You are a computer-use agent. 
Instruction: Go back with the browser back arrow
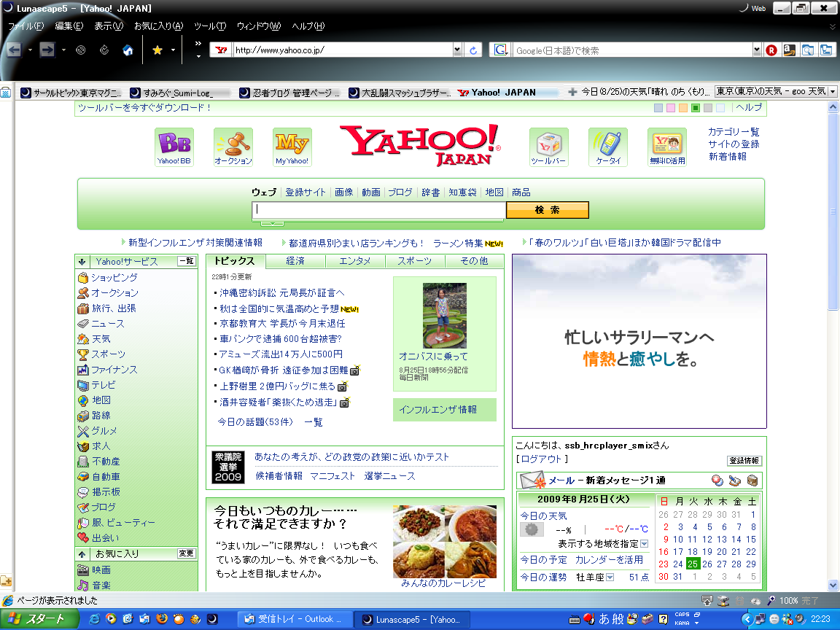[x=14, y=50]
